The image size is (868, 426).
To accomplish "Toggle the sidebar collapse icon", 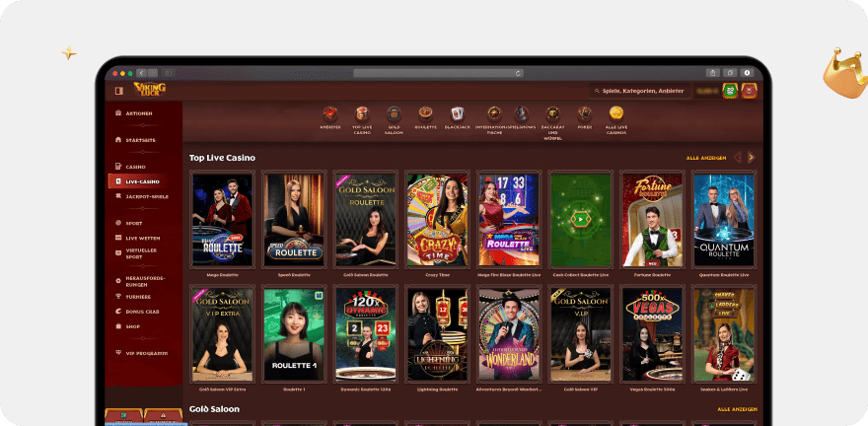I will [118, 91].
